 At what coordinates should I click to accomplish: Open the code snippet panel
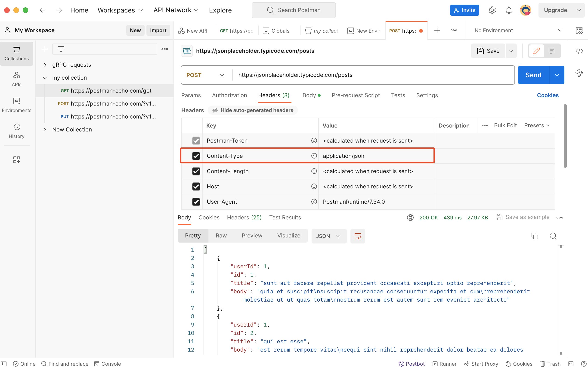[579, 51]
